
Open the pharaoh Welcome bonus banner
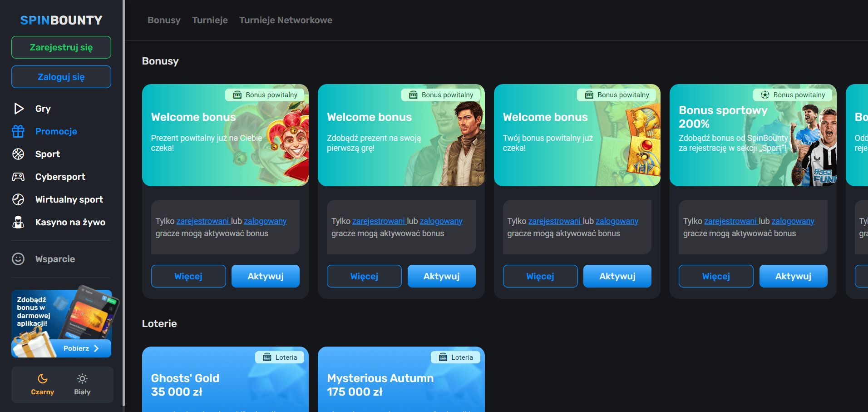(577, 135)
